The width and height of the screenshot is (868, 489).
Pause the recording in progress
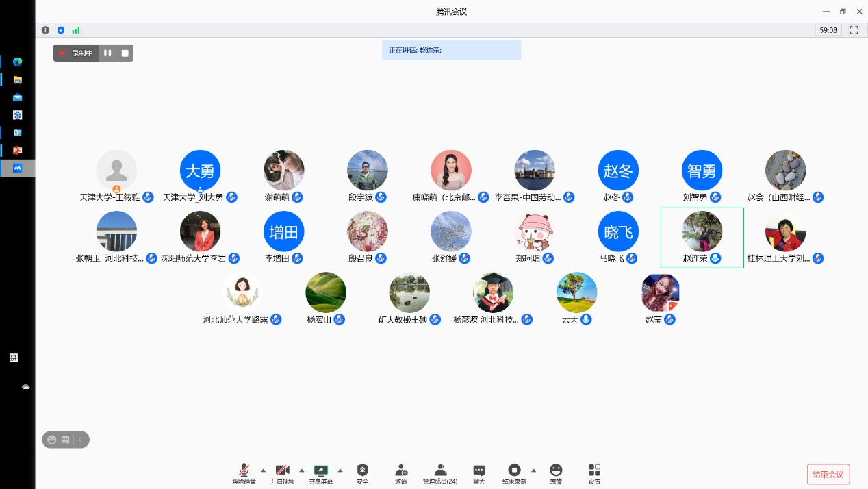107,53
